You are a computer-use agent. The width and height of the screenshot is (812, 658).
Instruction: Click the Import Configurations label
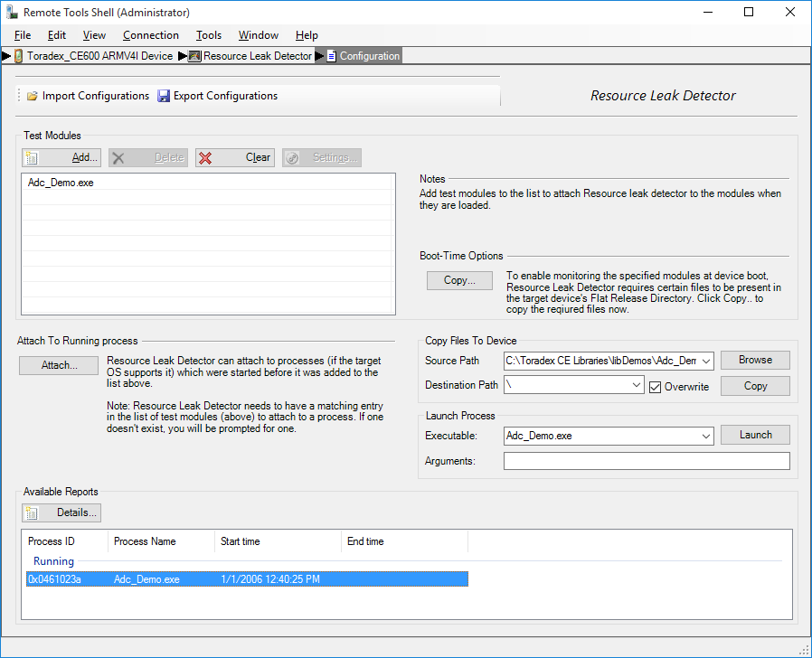pyautogui.click(x=96, y=96)
